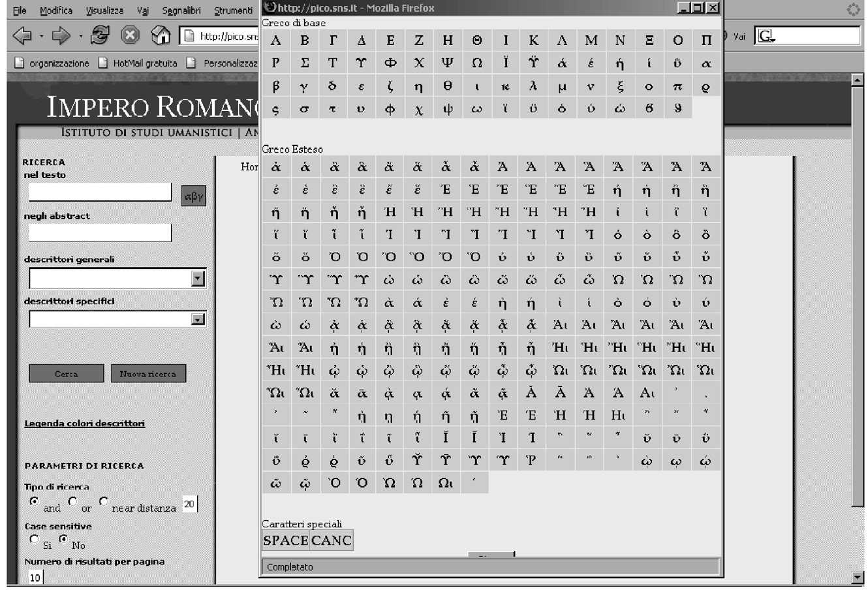Viewport: 868px width, 590px height.
Task: Insert lowercase gamma from Greco di base
Action: [x=305, y=86]
